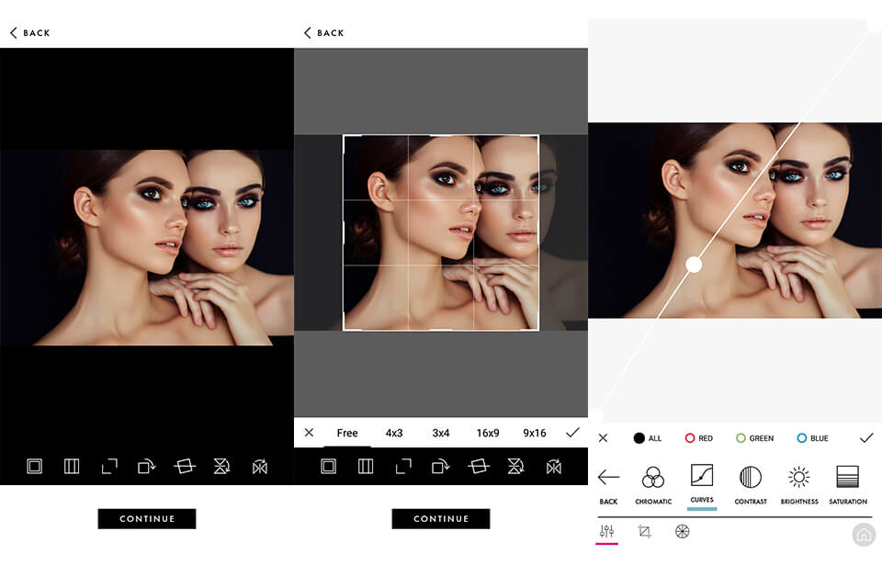The height and width of the screenshot is (588, 882).
Task: Select the color wheel filter icon
Action: pos(681,531)
